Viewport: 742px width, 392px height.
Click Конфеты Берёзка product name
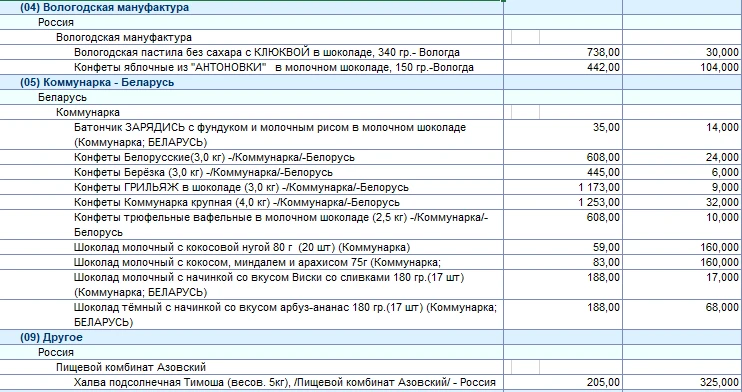coord(203,172)
